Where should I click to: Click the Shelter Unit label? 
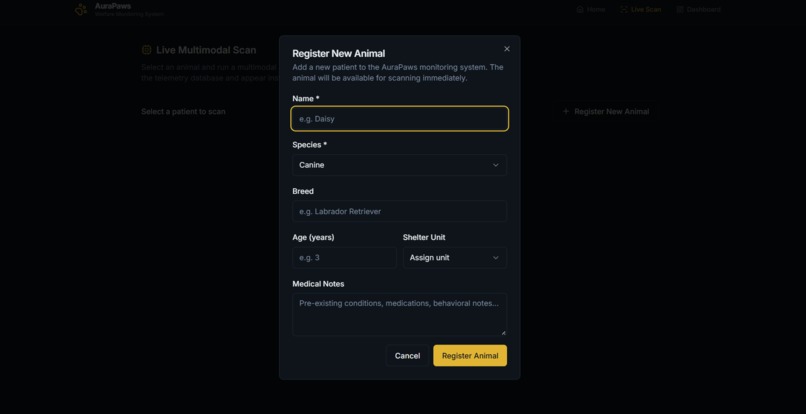pyautogui.click(x=424, y=237)
